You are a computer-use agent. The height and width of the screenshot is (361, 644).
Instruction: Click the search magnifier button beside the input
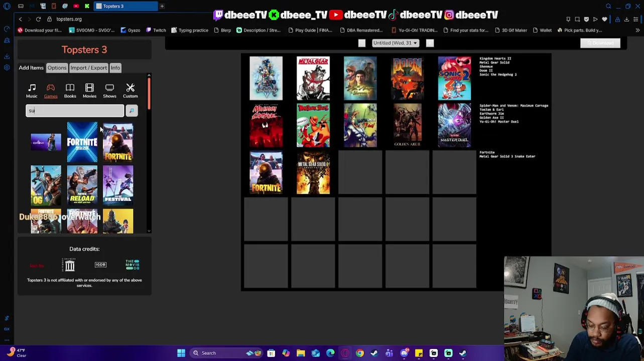click(x=132, y=111)
